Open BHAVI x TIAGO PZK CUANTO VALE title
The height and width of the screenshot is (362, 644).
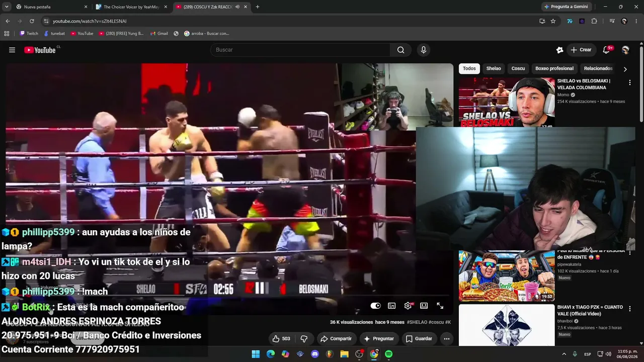[x=590, y=310]
